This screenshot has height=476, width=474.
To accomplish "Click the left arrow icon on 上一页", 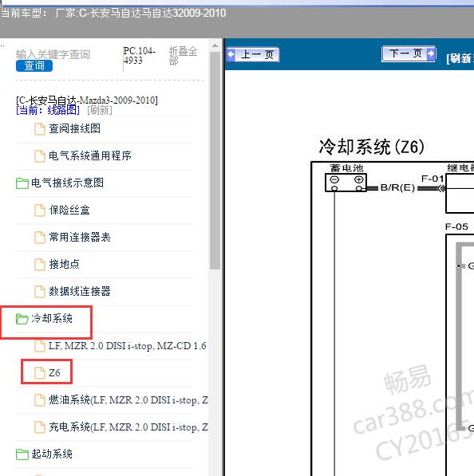I will pos(231,55).
